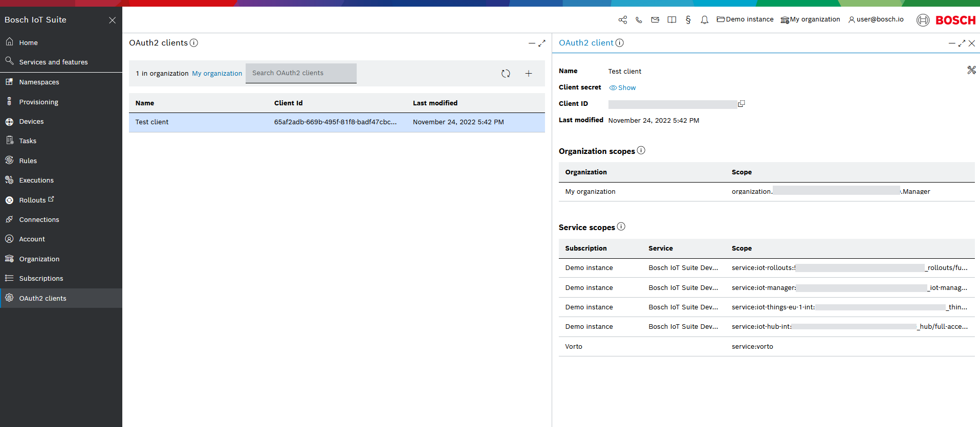Click the Vorto service:vorto row
Image resolution: width=980 pixels, height=427 pixels.
tap(767, 347)
